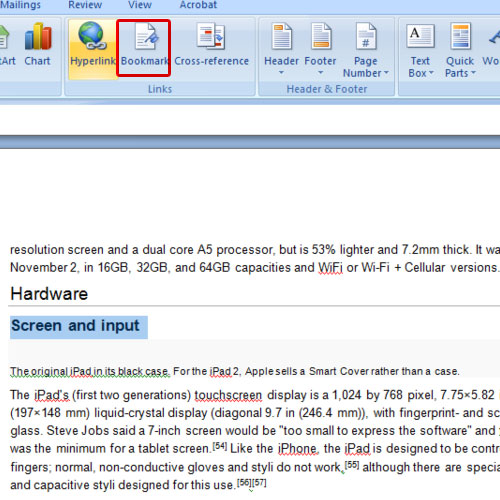Click the Quick Parts icon
500x500 pixels.
click(x=460, y=36)
